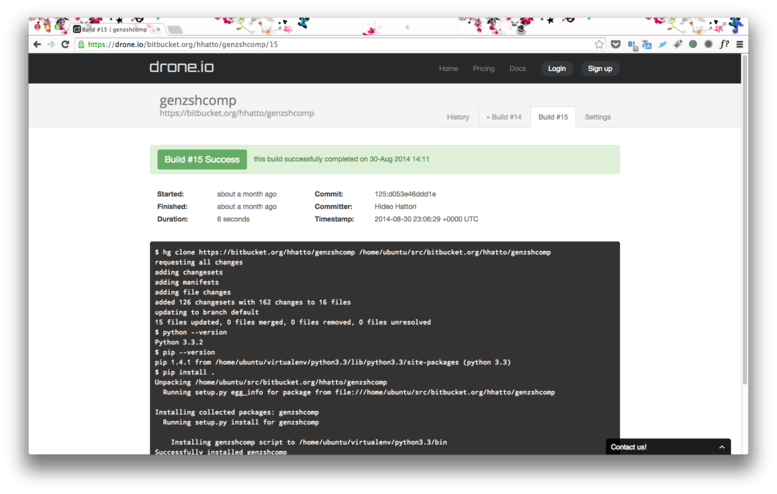Click the genzshcomp project title

198,100
